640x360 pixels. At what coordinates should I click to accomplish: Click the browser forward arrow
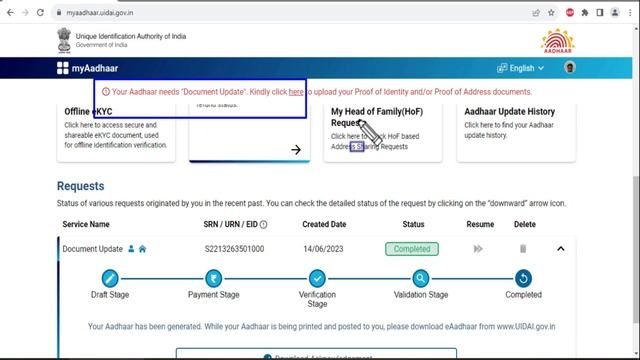click(25, 13)
